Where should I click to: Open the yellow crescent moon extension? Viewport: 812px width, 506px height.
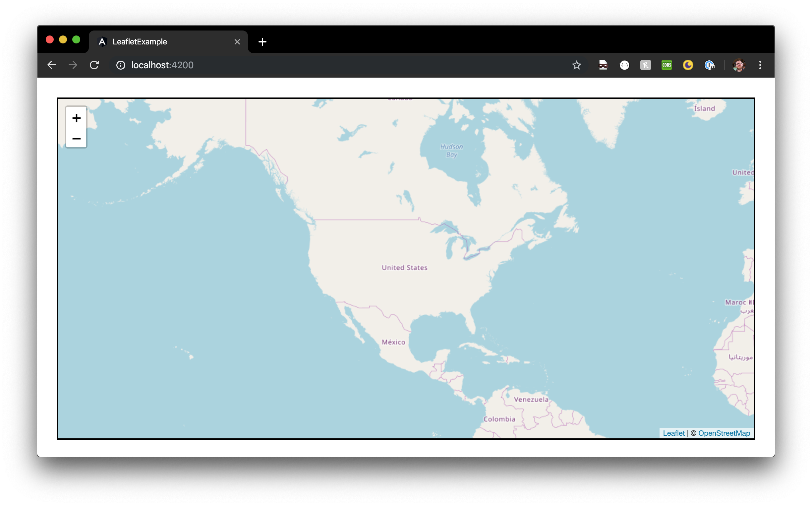688,65
